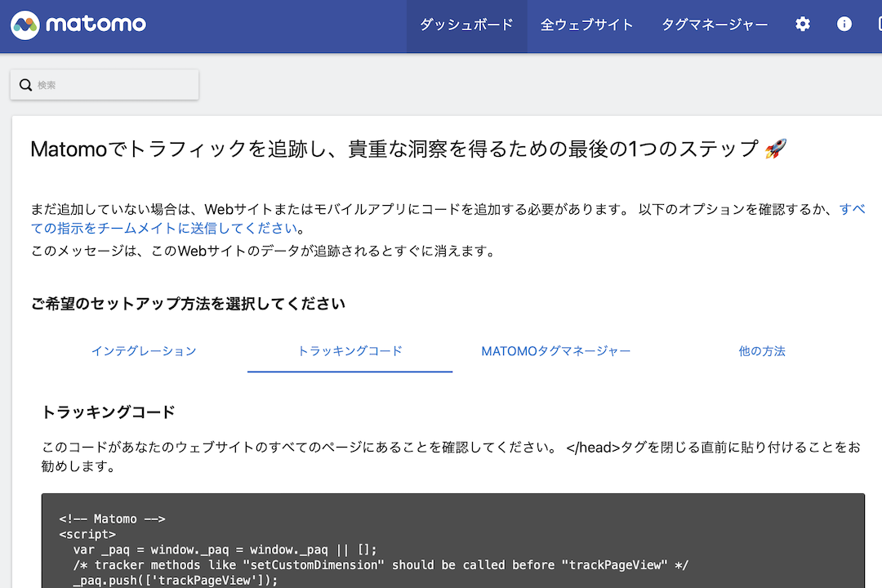Open 全ウェブサイト menu
882x588 pixels.
(586, 24)
